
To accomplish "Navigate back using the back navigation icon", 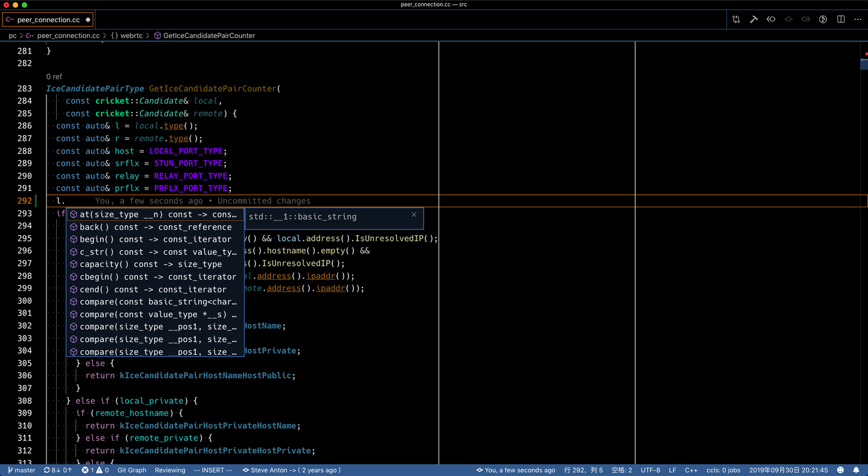I will (771, 19).
